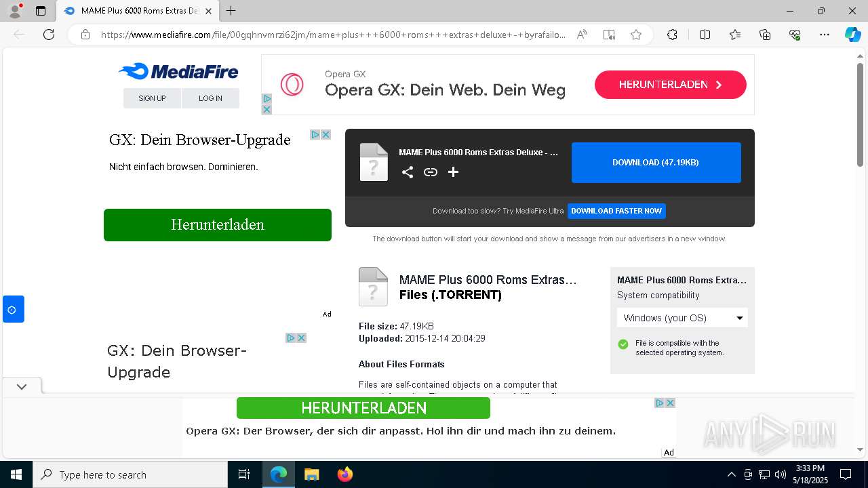This screenshot has width=868, height=488.
Task: Click the green Herunterladen button
Action: [x=218, y=225]
